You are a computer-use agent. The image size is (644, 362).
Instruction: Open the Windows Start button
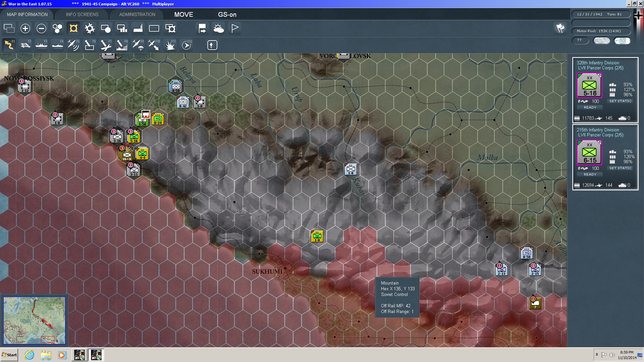pyautogui.click(x=9, y=355)
